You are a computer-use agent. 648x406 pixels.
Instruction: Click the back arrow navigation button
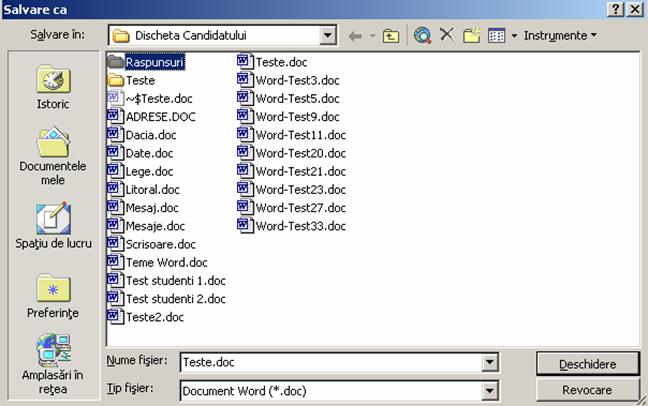point(355,36)
